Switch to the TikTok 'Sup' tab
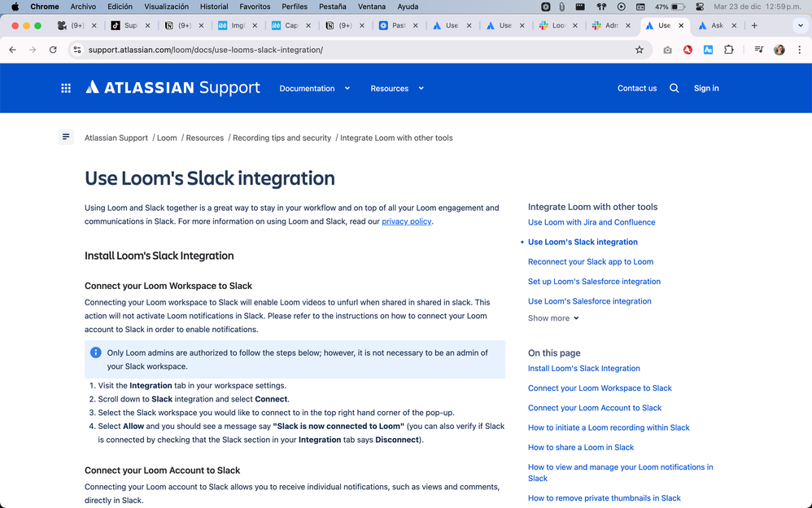The width and height of the screenshot is (812, 508). [x=131, y=25]
